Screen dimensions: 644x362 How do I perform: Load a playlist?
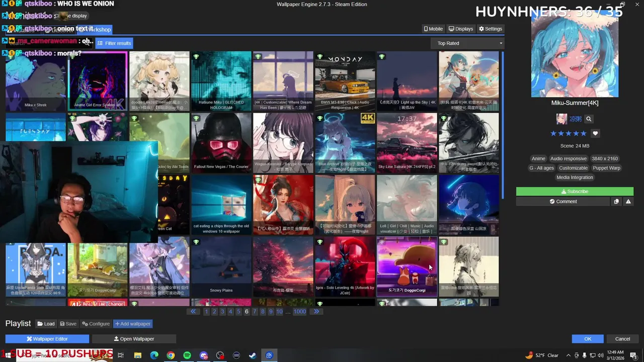[46, 324]
